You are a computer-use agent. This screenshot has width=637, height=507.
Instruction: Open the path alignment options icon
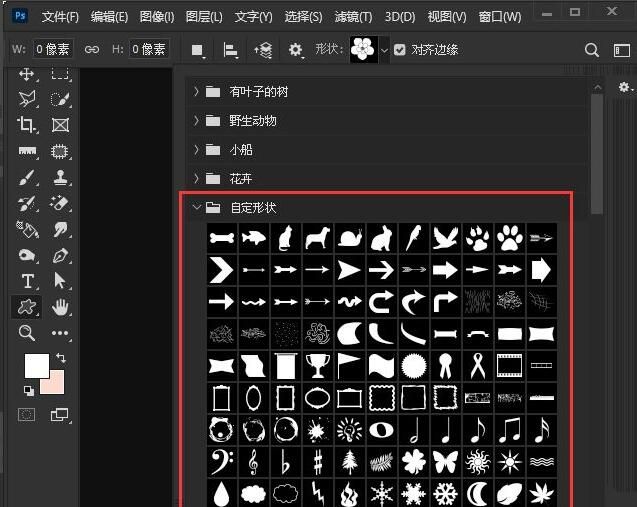[230, 49]
